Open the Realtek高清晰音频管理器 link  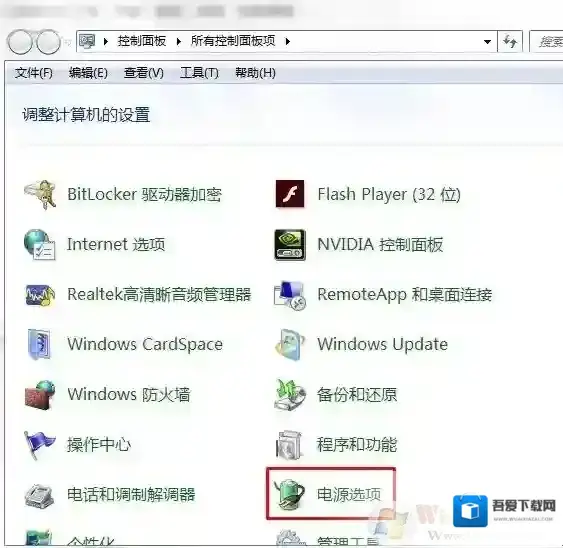coord(159,295)
